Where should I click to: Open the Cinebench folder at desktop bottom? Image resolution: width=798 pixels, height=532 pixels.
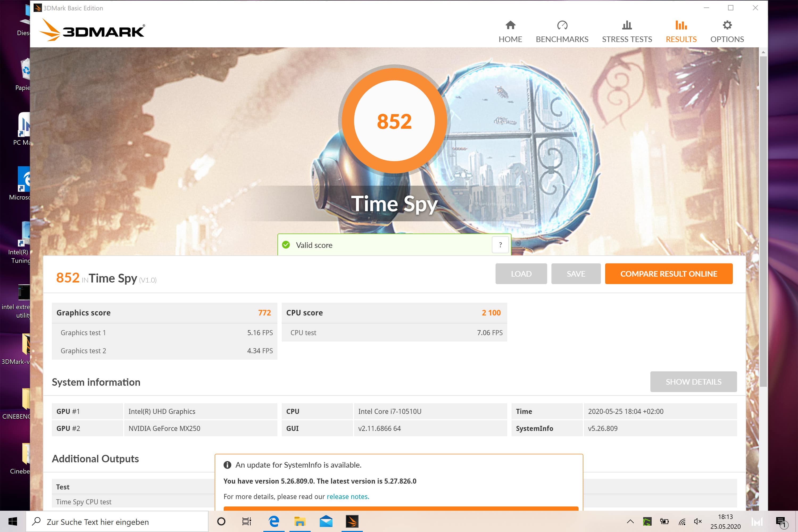click(x=20, y=459)
